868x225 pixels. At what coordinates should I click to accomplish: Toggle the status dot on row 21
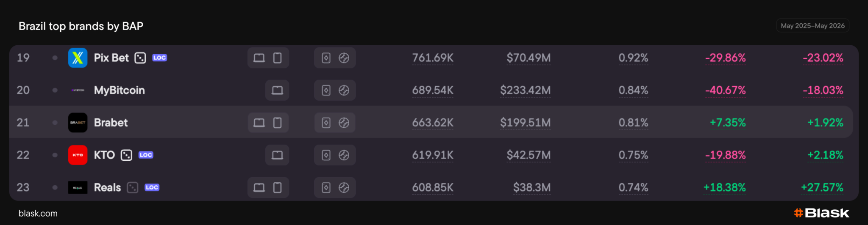[55, 123]
